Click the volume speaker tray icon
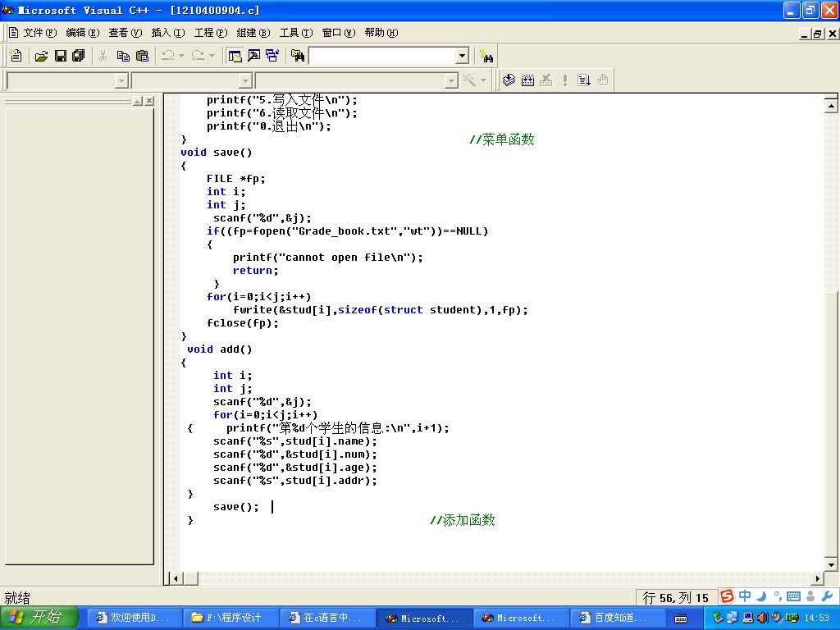The image size is (840, 630). click(763, 618)
